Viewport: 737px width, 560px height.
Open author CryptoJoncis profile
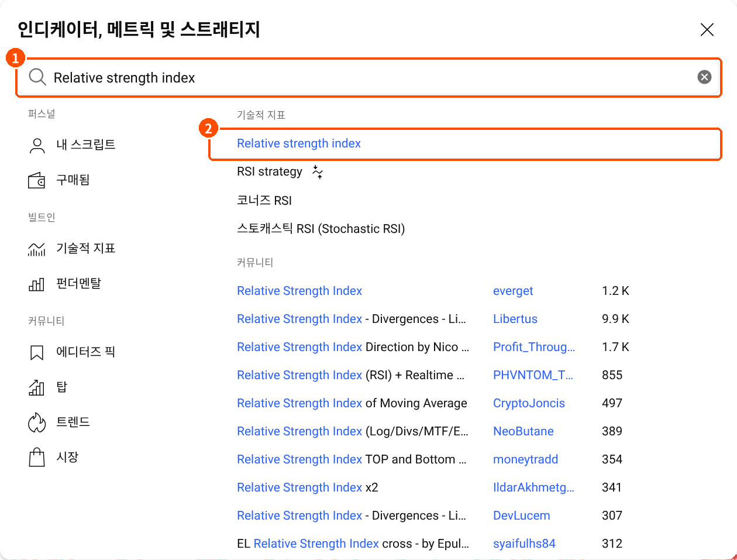tap(529, 403)
